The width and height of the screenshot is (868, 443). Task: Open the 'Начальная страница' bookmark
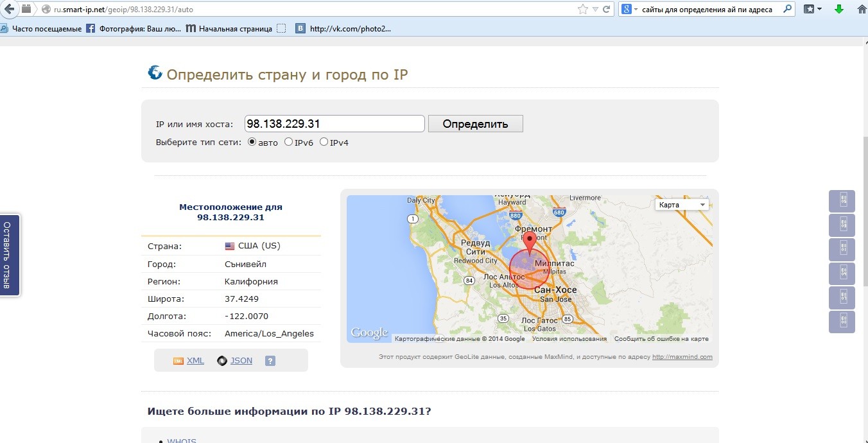pyautogui.click(x=229, y=28)
